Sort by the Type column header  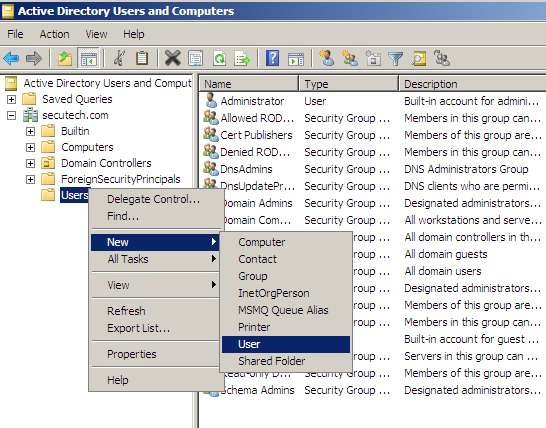[348, 84]
